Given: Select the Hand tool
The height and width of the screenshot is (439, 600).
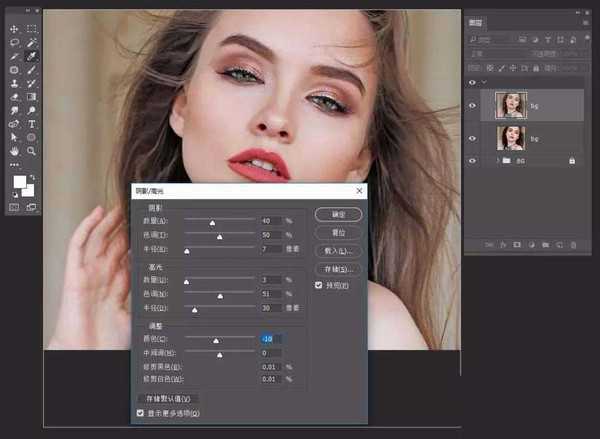Looking at the screenshot, I should [14, 151].
